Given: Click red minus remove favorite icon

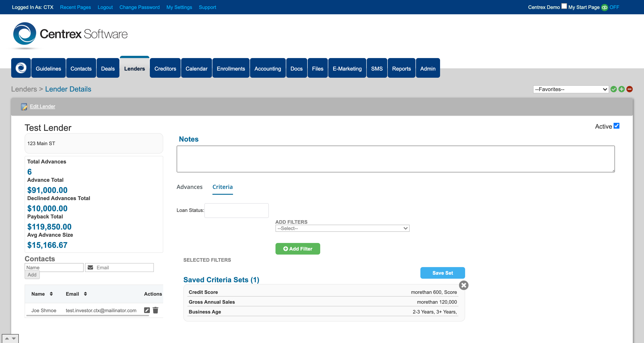Looking at the screenshot, I should tap(629, 89).
